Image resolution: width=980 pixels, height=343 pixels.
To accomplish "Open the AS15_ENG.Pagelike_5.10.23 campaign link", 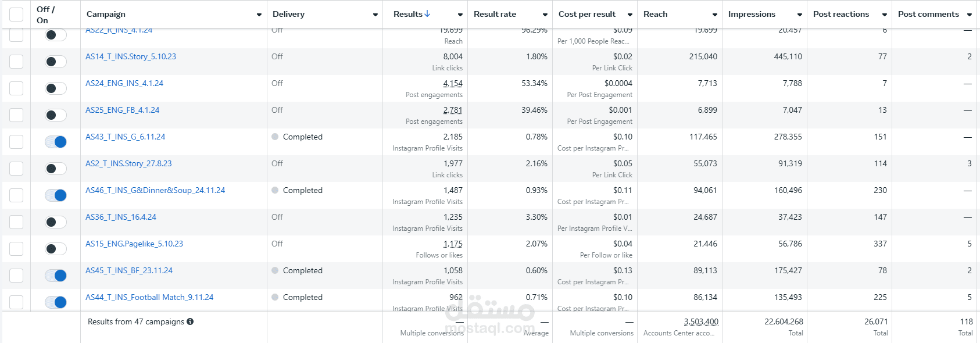I will [x=134, y=244].
